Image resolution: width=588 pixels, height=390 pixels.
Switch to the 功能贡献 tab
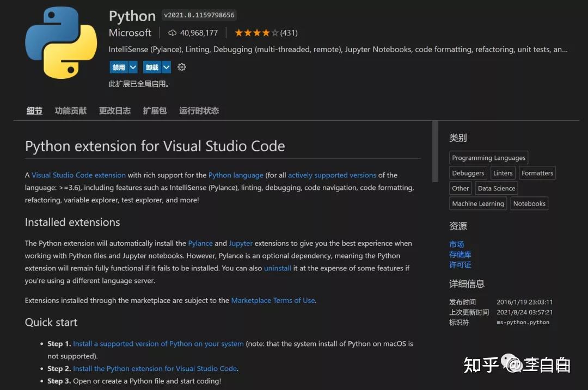pyautogui.click(x=70, y=110)
